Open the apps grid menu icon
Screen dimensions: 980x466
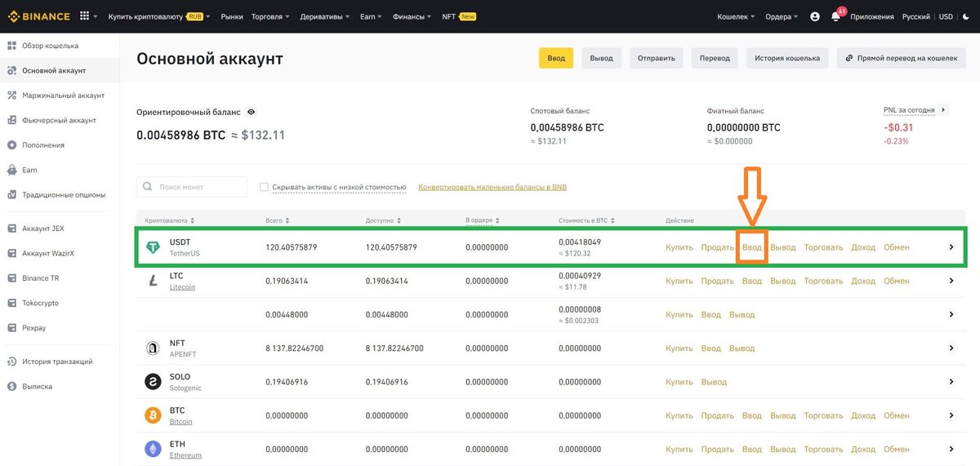(x=85, y=16)
